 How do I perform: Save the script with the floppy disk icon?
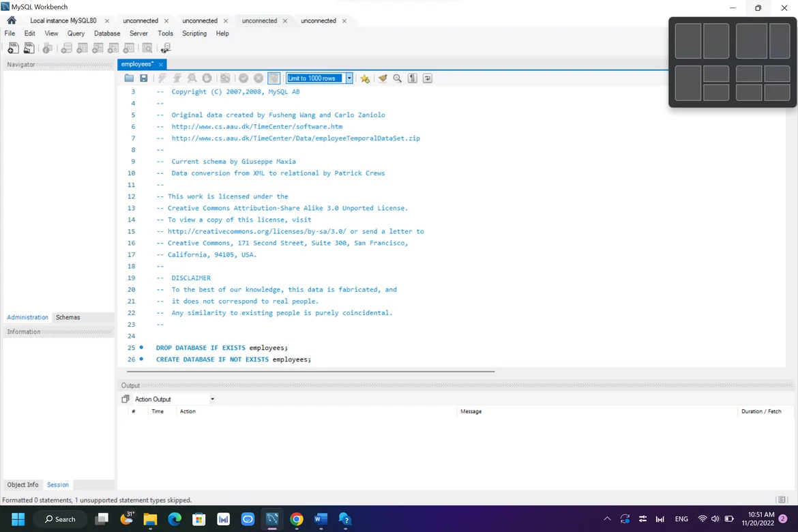pyautogui.click(x=144, y=78)
